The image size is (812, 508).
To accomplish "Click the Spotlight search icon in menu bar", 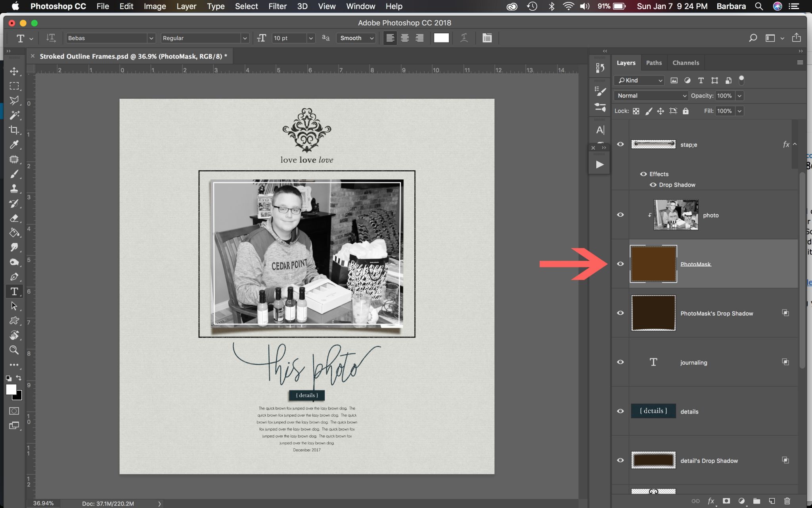I will [x=758, y=6].
